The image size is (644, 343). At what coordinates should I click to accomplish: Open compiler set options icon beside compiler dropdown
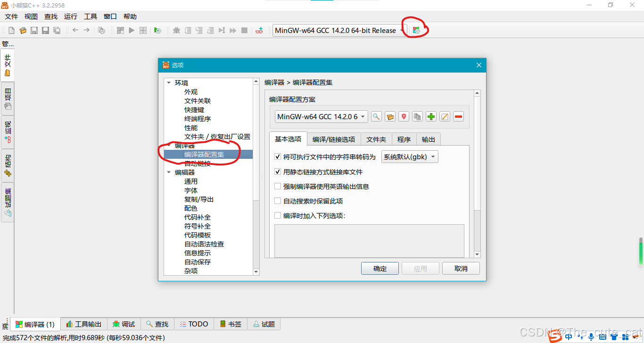click(x=416, y=30)
